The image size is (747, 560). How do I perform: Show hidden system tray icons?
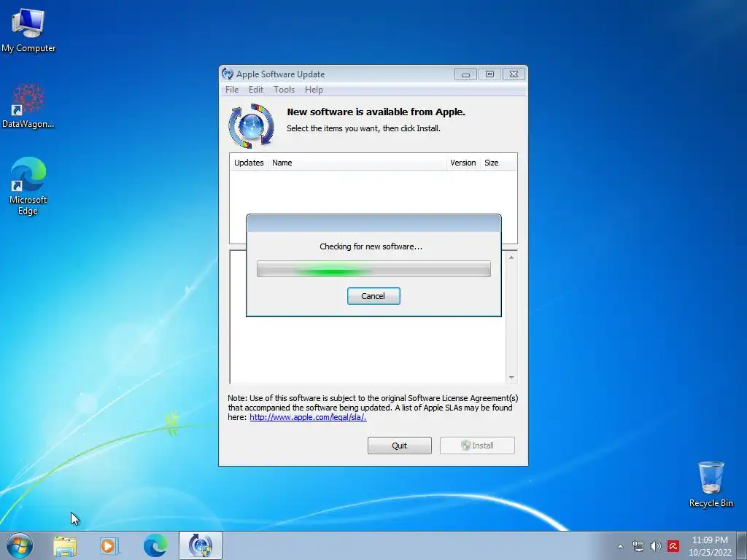pyautogui.click(x=620, y=546)
